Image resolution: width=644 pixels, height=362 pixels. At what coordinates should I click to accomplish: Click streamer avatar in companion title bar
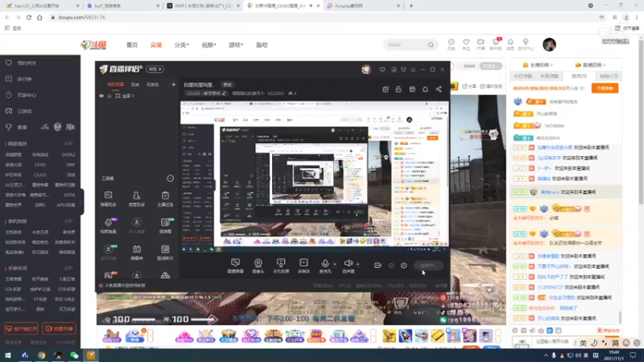click(366, 69)
